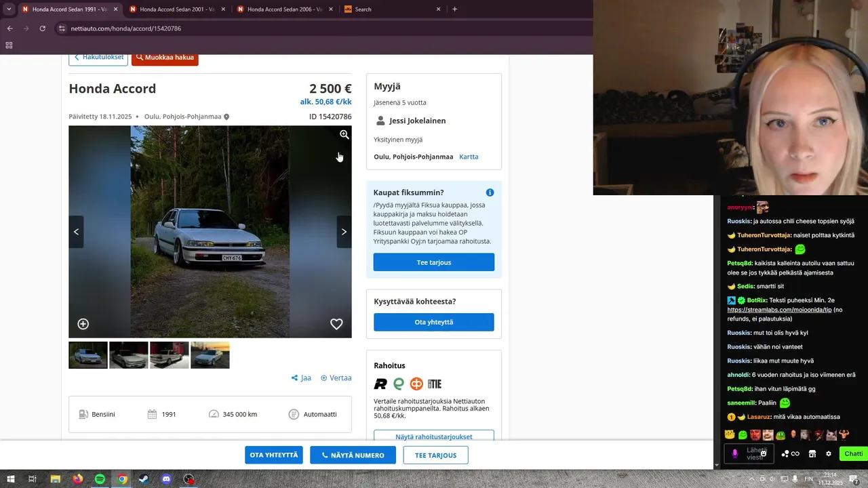Viewport: 868px width, 488px height.
Task: Click the map pin location icon
Action: [226, 117]
